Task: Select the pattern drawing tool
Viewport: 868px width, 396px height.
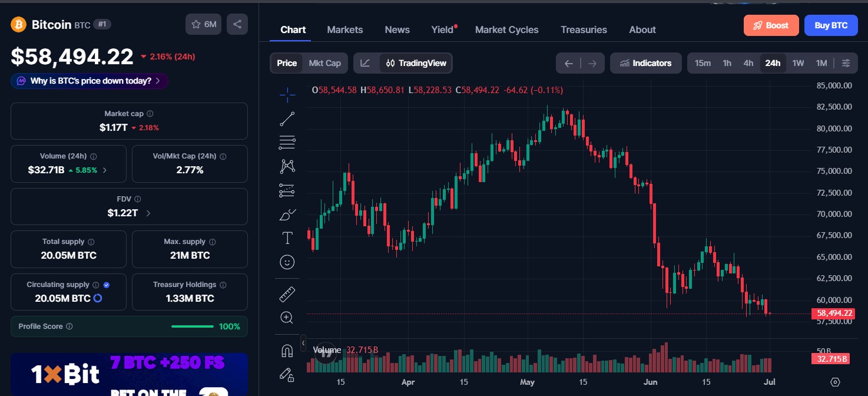Action: tap(287, 166)
